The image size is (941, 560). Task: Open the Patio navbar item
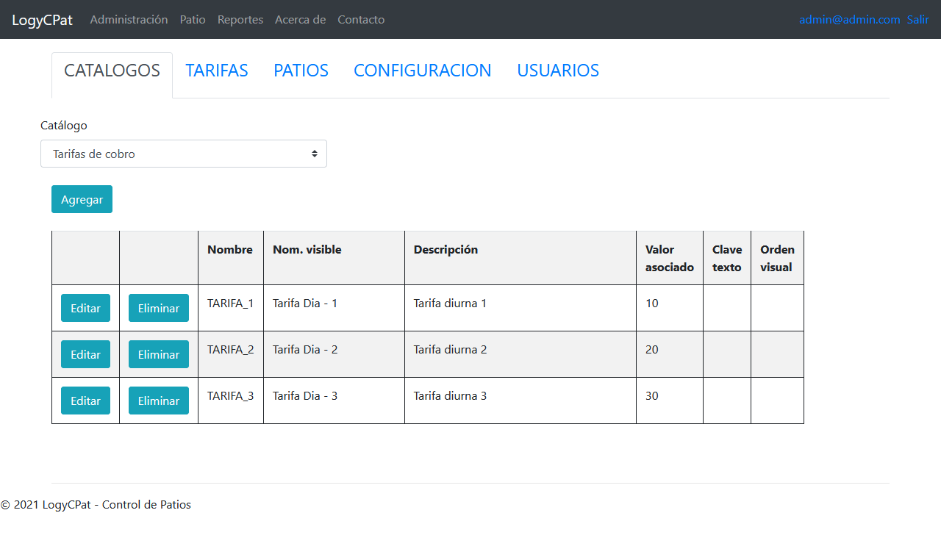[x=193, y=20]
